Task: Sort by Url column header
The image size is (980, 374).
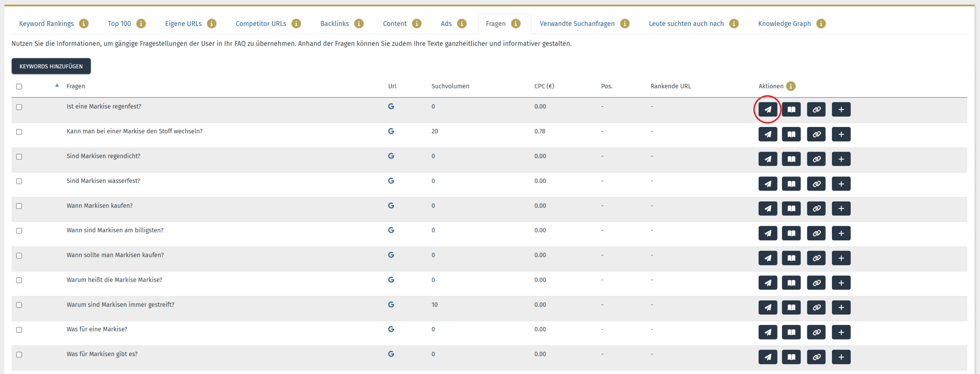Action: [x=392, y=86]
